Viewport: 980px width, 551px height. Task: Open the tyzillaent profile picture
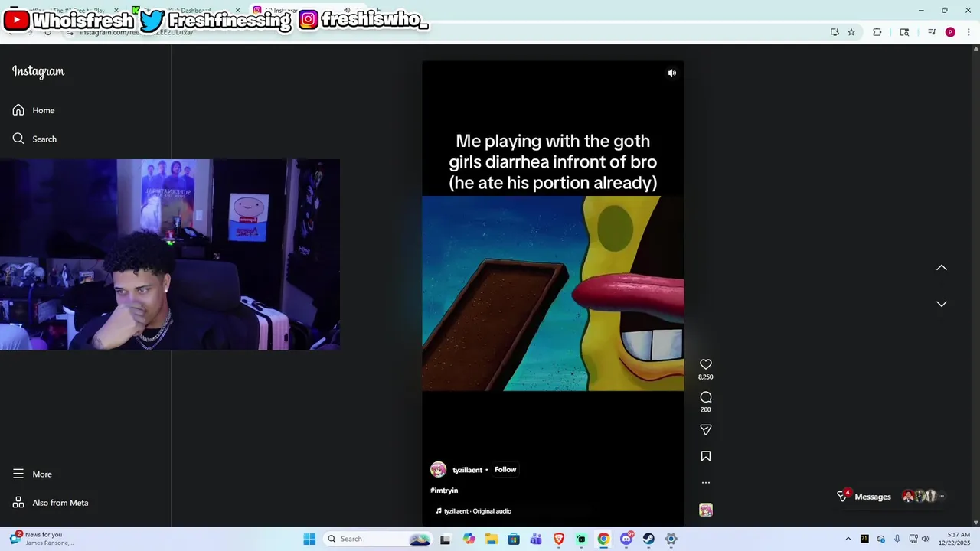pos(438,470)
